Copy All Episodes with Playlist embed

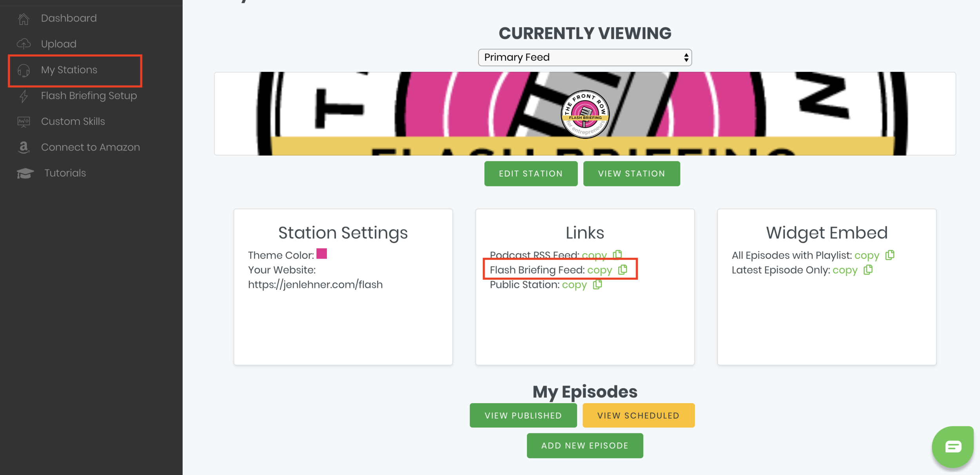(x=867, y=255)
